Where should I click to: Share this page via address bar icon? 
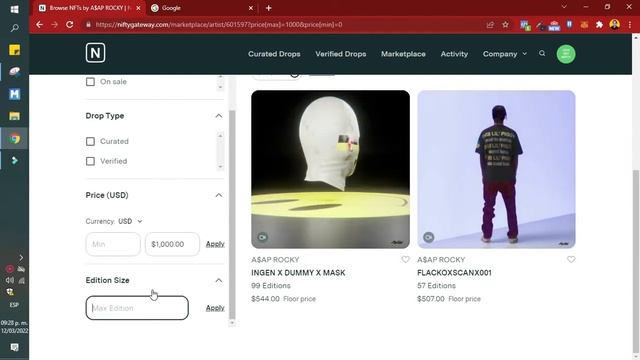click(490, 24)
